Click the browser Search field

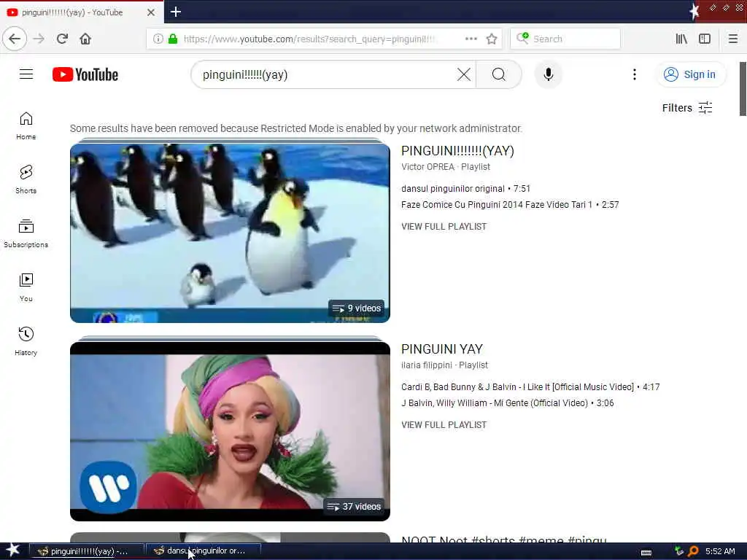565,39
